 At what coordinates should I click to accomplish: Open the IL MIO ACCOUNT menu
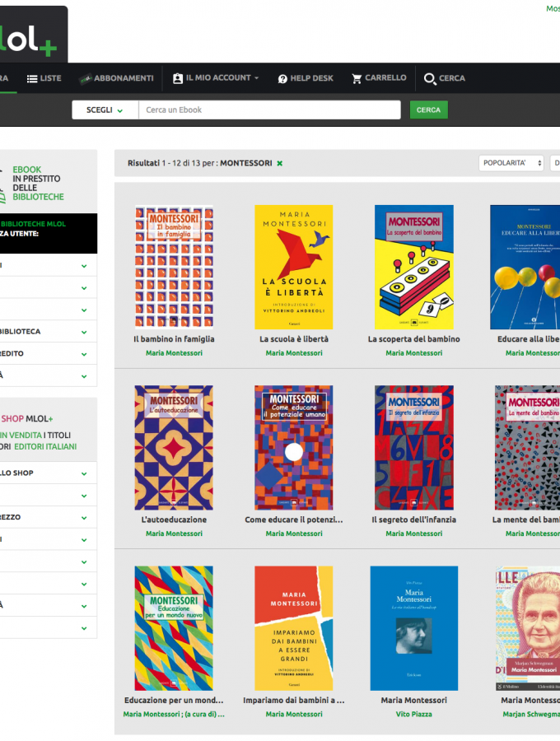coord(216,78)
